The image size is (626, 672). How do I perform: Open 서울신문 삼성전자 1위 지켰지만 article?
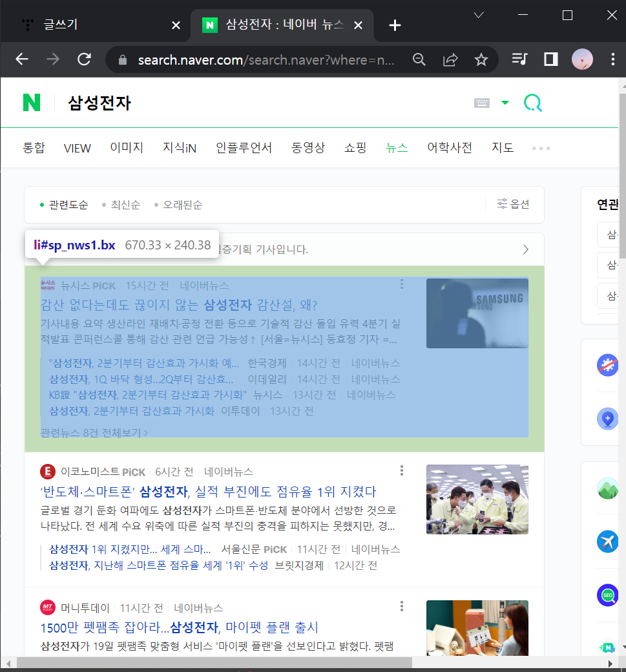130,549
